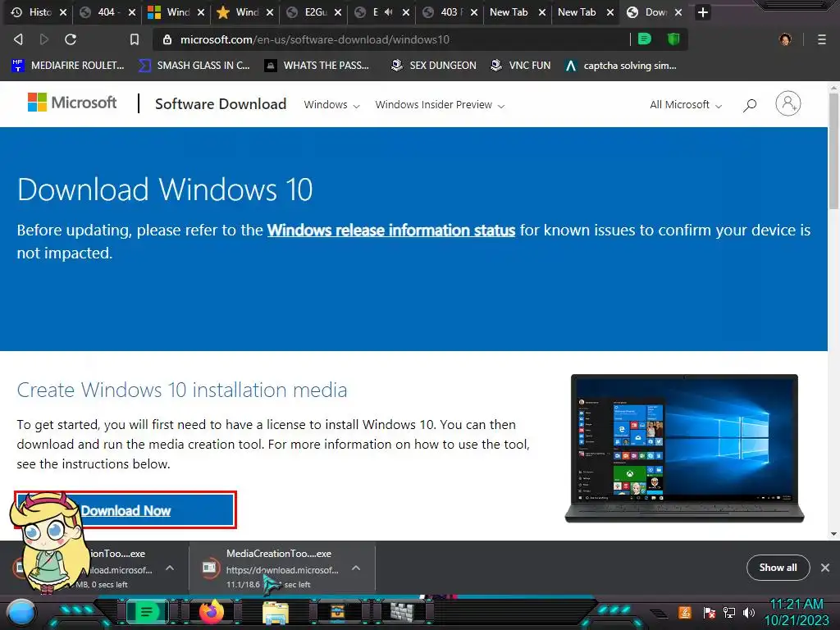This screenshot has width=840, height=630.
Task: Click the browser forward arrow
Action: [44, 39]
